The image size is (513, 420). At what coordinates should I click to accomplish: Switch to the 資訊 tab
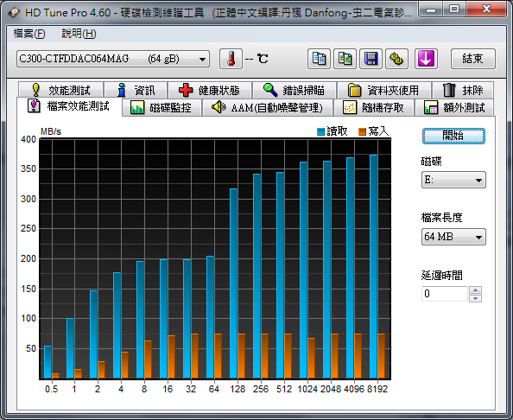pyautogui.click(x=136, y=90)
